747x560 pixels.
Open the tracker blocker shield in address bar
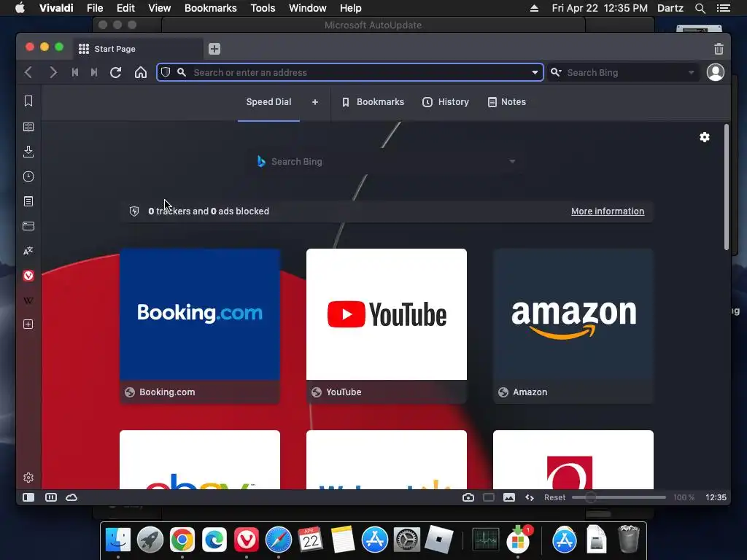tap(166, 72)
